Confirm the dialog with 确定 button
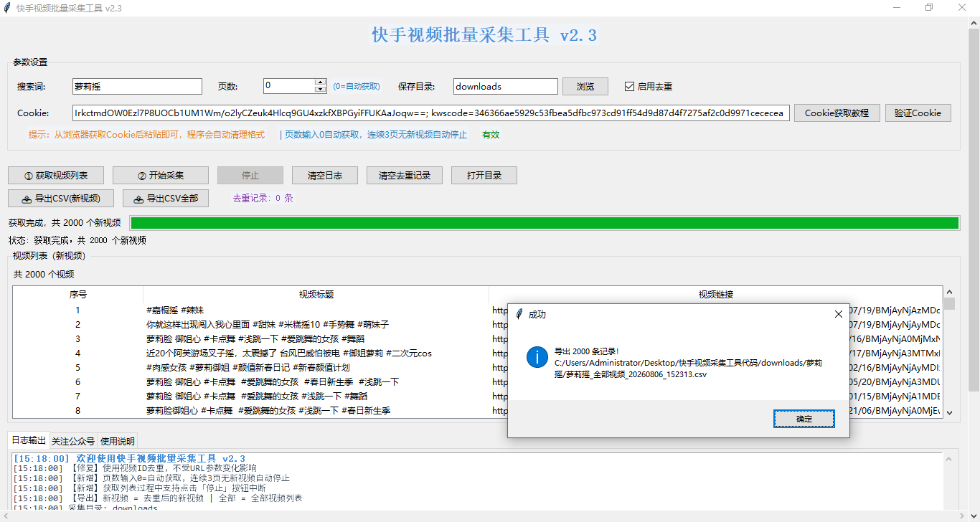Screen dimensions: 980x522 [804, 419]
